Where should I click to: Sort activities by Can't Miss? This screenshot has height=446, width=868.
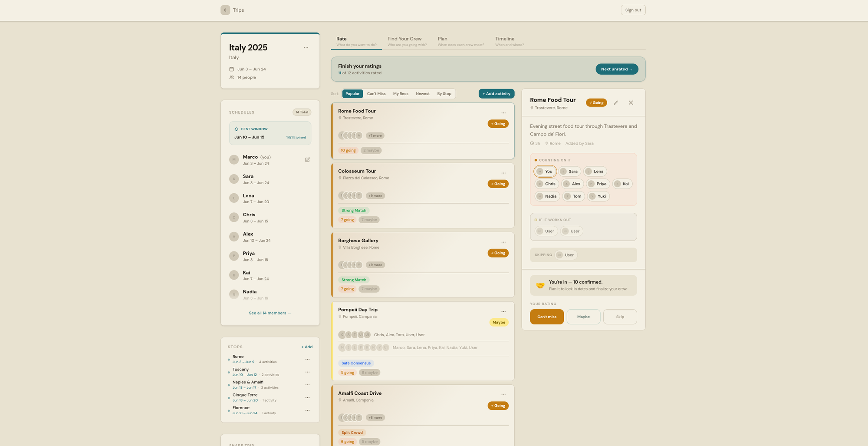click(x=376, y=94)
